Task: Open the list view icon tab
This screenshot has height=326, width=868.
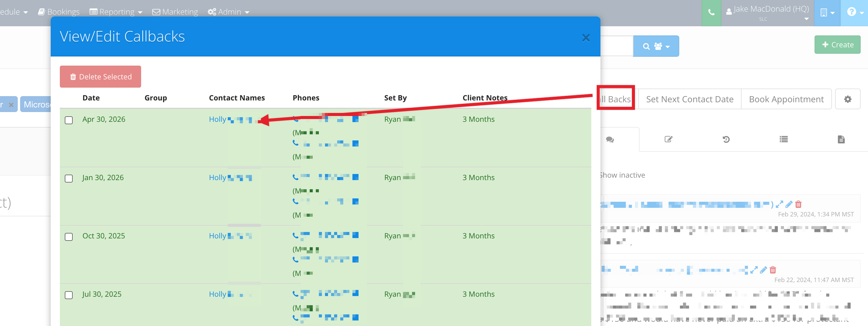Action: [x=783, y=139]
